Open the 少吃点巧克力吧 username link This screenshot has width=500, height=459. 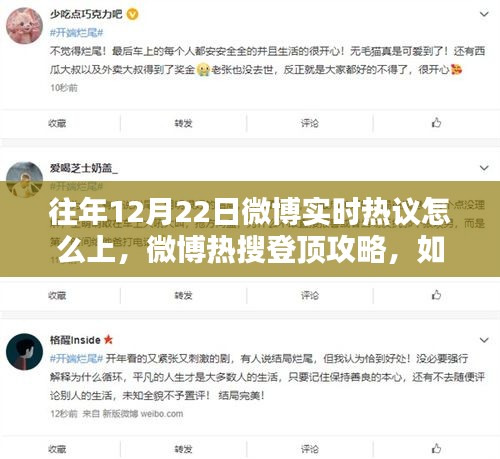point(86,14)
